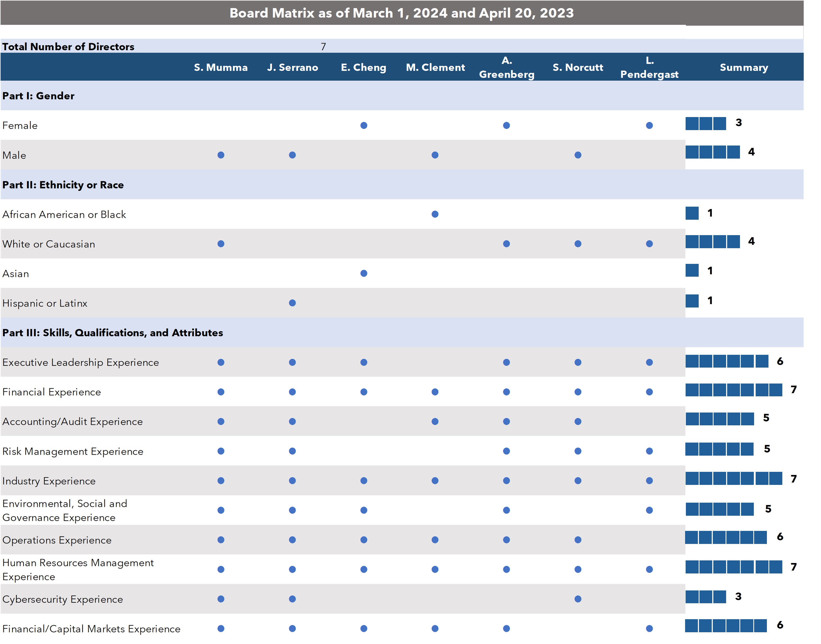Viewport: 821px width, 644px height.
Task: Click the 'Part II: Ethnicity or Race' heading
Action: point(63,185)
